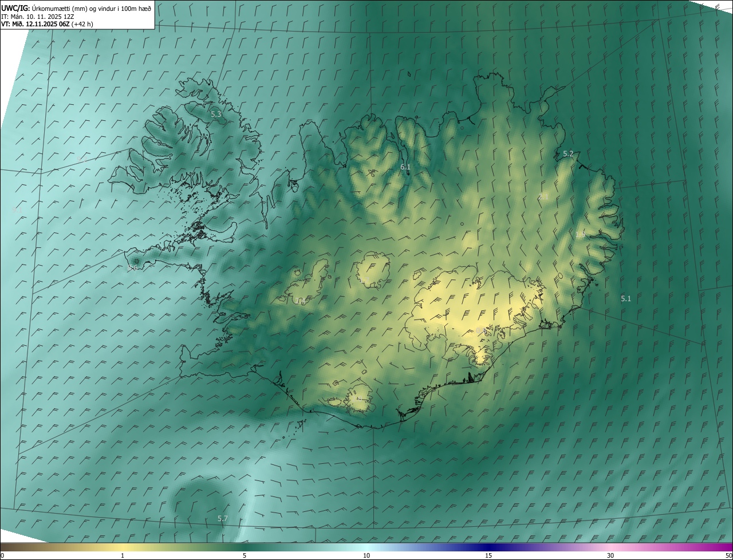Click the 5.1 value off the east coast
Image resolution: width=733 pixels, height=560 pixels.
626,299
